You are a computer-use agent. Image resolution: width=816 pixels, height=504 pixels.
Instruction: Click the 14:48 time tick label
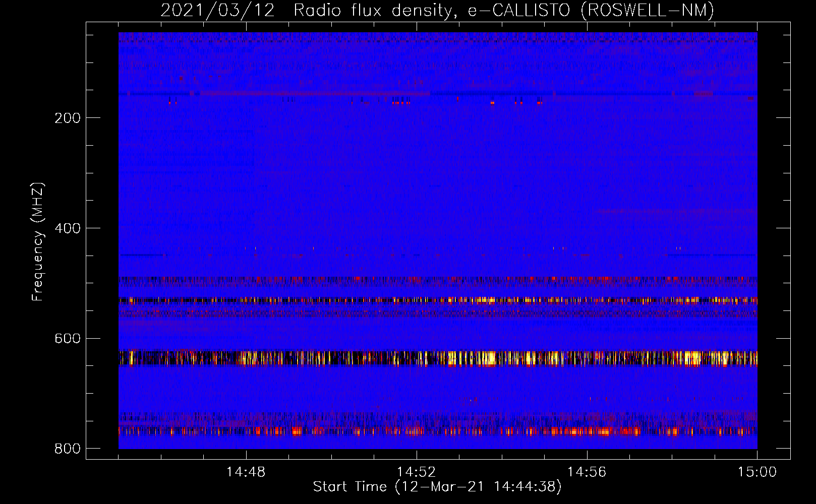246,472
